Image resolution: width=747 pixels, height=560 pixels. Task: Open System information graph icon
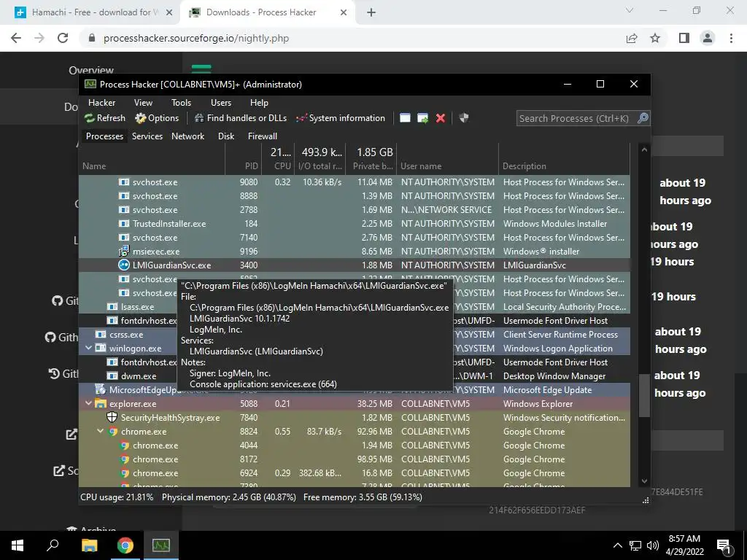(x=301, y=118)
